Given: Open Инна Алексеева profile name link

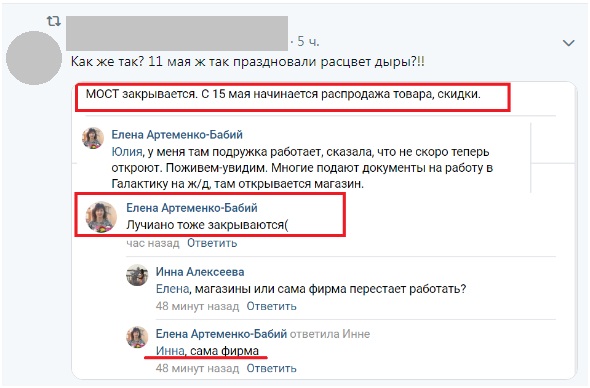Looking at the screenshot, I should pos(200,272).
